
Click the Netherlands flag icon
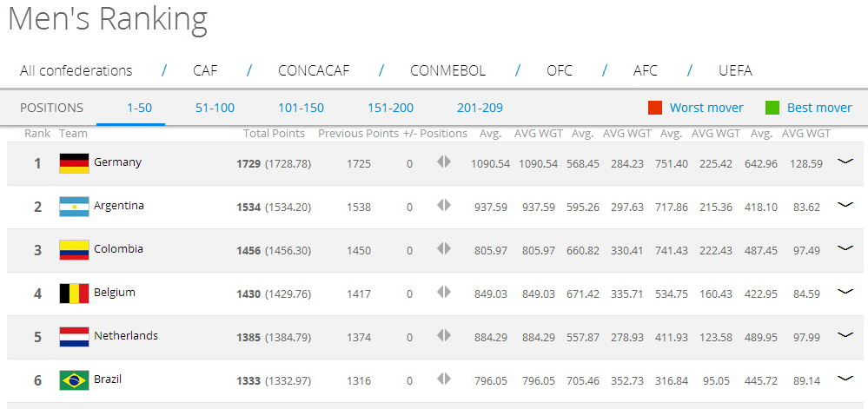click(74, 336)
